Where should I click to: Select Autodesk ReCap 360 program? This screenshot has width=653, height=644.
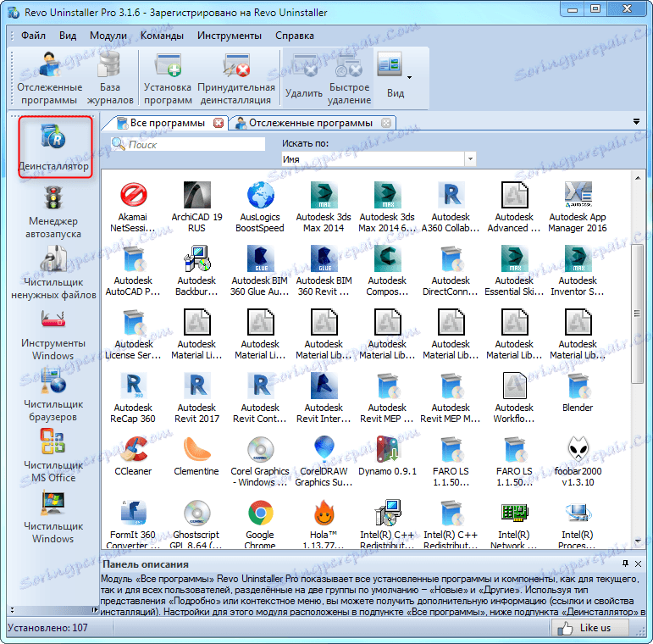coord(133,397)
